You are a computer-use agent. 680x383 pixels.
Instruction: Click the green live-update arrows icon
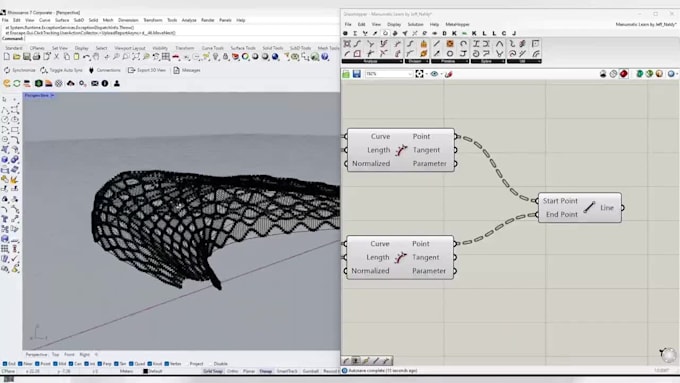pos(17,83)
